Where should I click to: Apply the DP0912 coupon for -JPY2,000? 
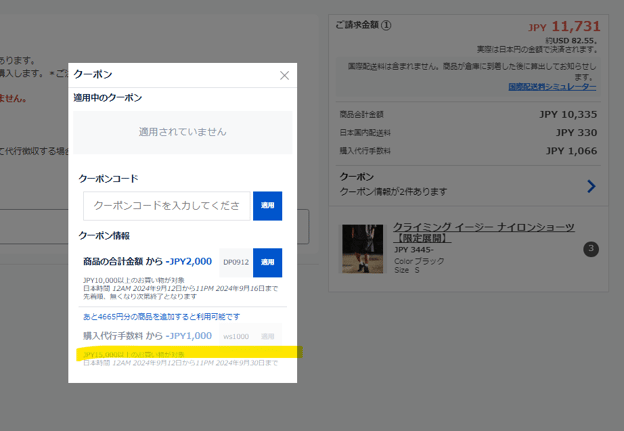coord(267,262)
